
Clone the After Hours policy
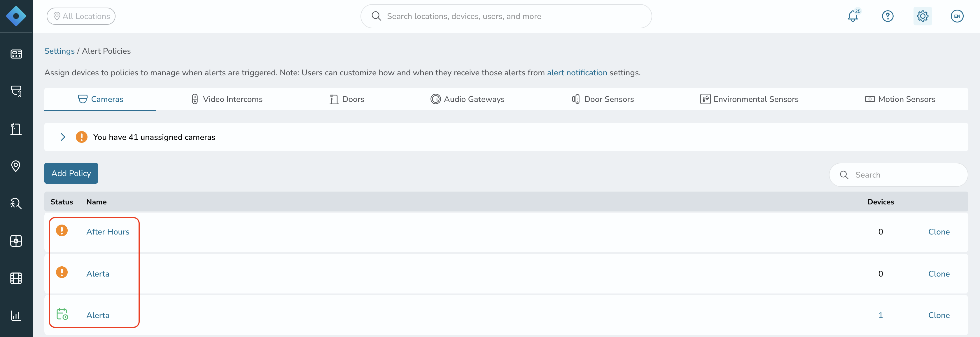[x=939, y=232]
